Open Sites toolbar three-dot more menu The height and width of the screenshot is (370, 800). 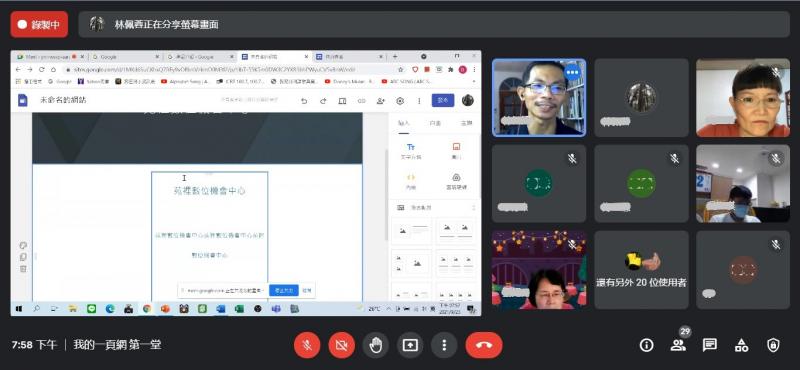click(419, 101)
